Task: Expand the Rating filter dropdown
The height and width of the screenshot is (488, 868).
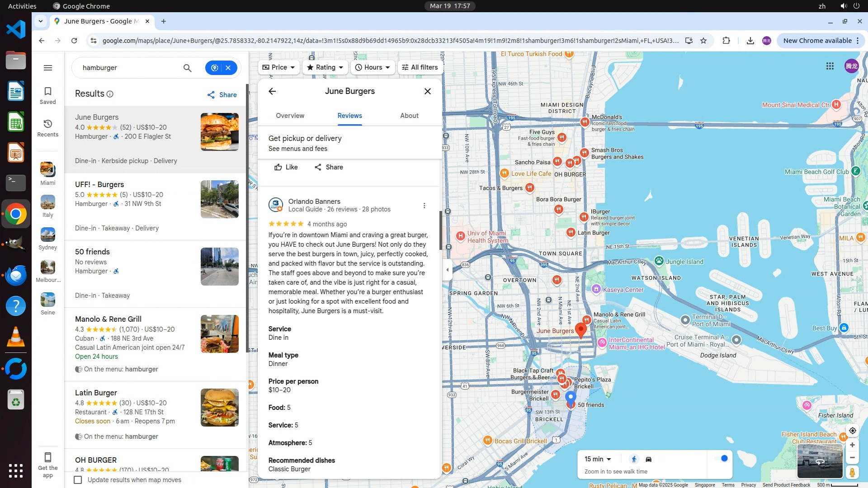Action: [325, 67]
